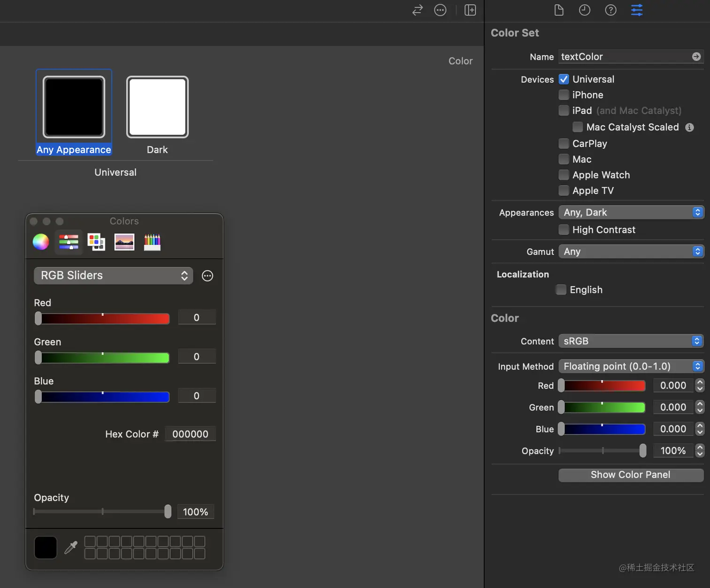This screenshot has height=588, width=710.
Task: Select the Attributes inspector tab
Action: 637,10
